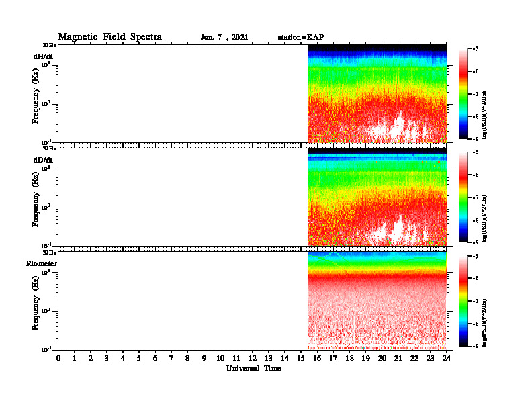532x411 pixels.
Task: Click hour "2" on Universal Time axis
Action: [x=91, y=359]
